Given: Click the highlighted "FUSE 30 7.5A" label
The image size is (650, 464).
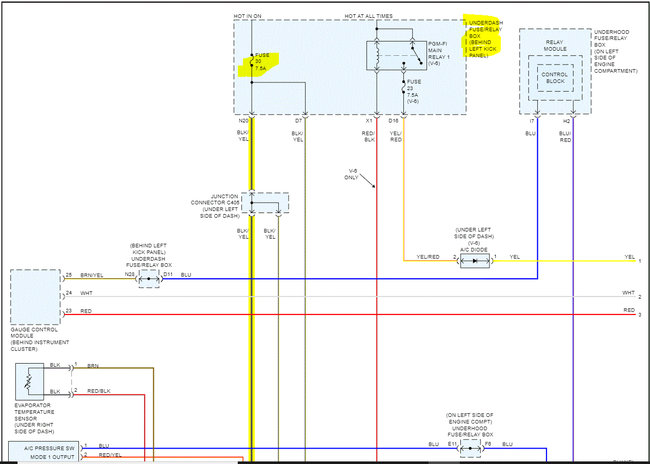Looking at the screenshot, I should (262, 62).
